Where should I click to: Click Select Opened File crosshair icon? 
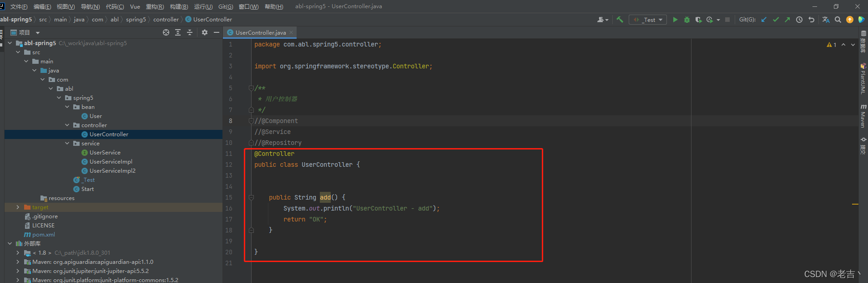pyautogui.click(x=166, y=32)
